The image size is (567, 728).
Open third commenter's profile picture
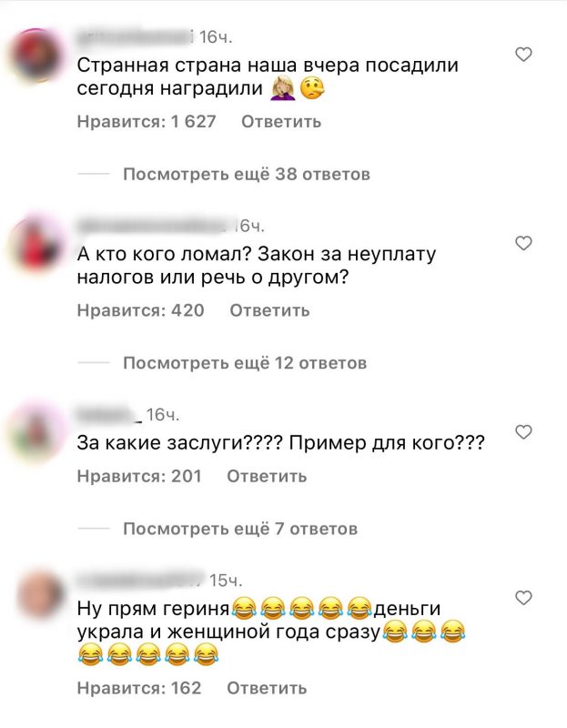pyautogui.click(x=36, y=431)
